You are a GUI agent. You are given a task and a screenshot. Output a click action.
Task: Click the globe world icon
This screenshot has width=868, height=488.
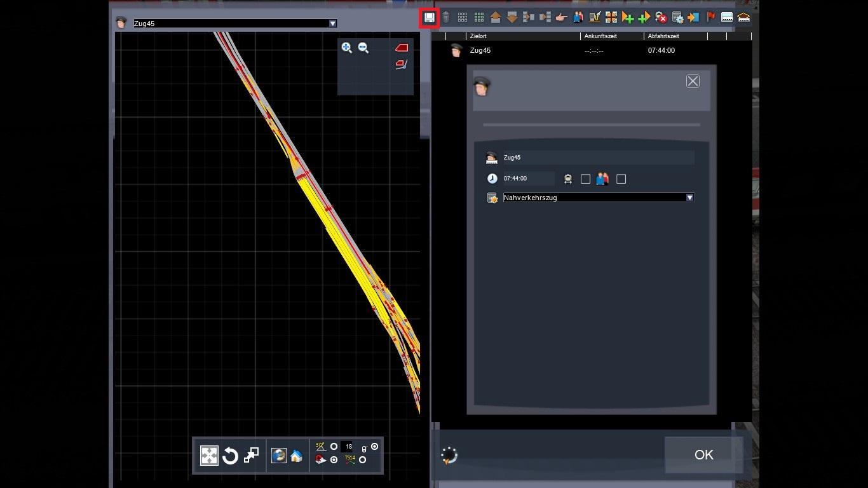[x=278, y=456]
